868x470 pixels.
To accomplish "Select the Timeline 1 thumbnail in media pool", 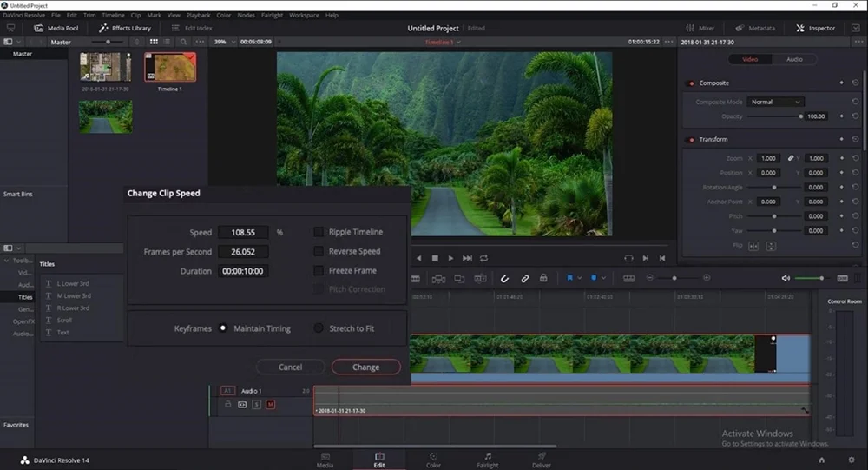I will pyautogui.click(x=170, y=67).
